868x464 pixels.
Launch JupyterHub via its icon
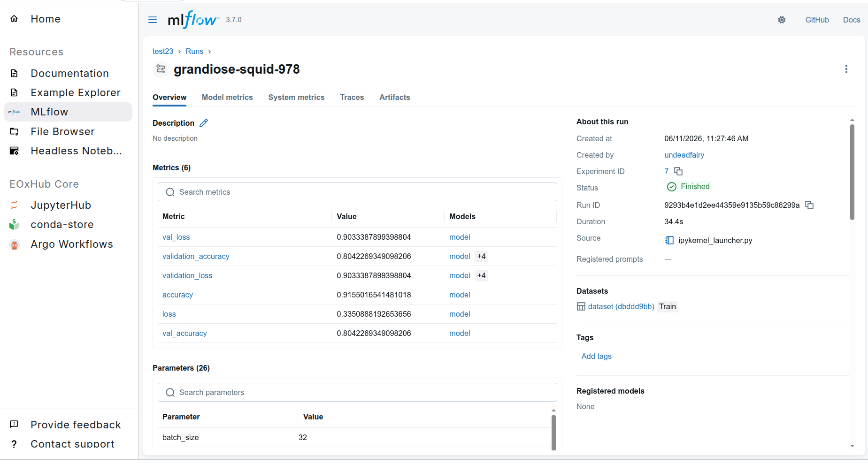coord(14,205)
